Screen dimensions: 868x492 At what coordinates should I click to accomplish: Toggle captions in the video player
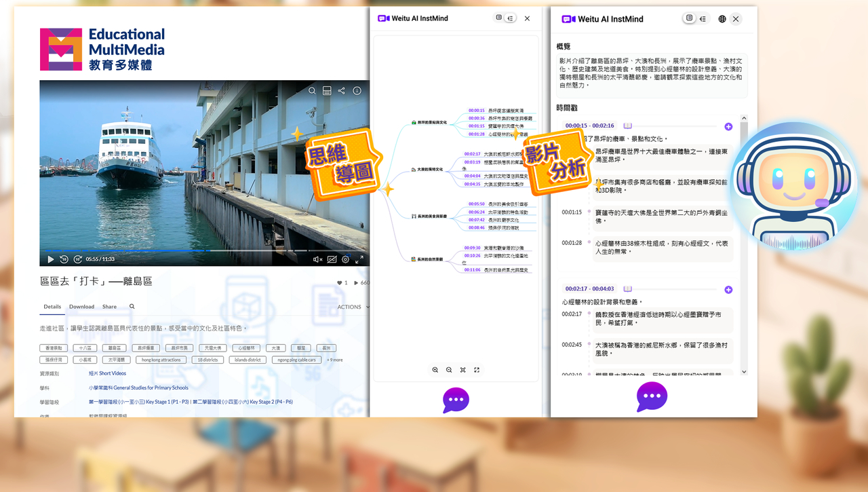pyautogui.click(x=332, y=259)
